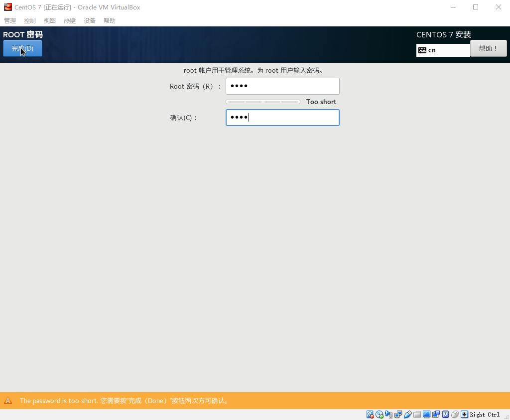Click the password strength bar

coord(263,102)
